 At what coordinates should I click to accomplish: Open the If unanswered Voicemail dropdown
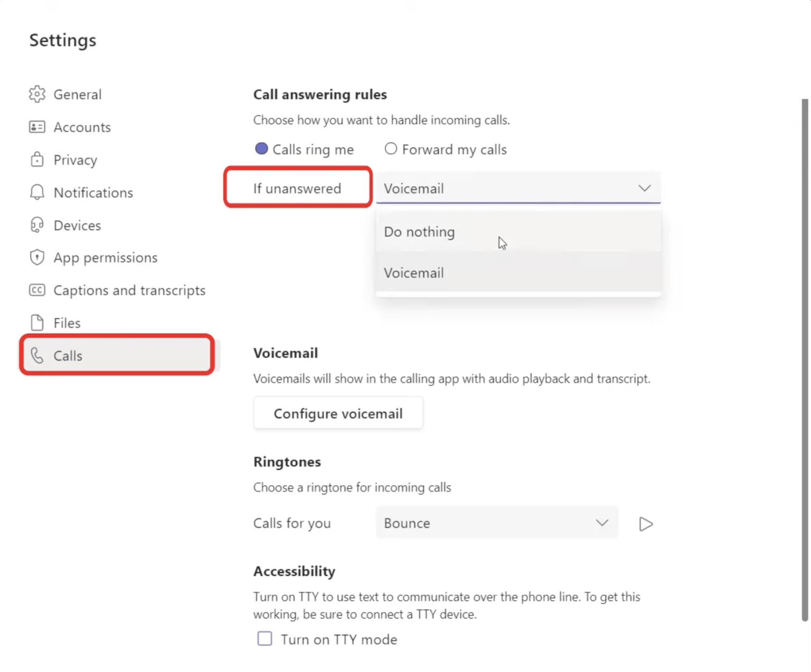click(517, 188)
